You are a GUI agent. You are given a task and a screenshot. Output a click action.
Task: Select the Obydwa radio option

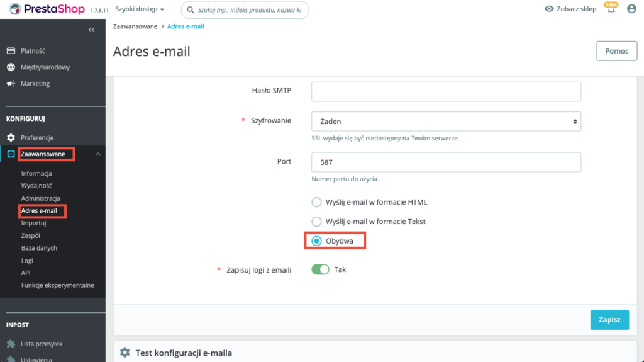[316, 241]
